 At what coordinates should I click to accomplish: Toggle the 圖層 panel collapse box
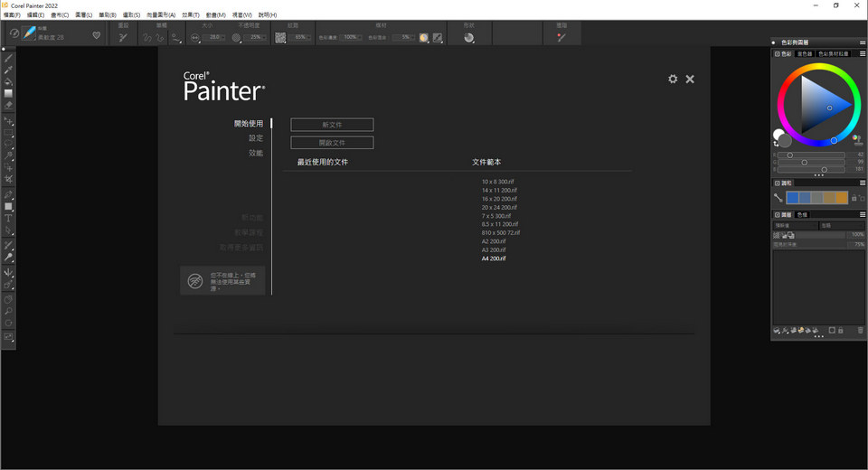point(777,214)
